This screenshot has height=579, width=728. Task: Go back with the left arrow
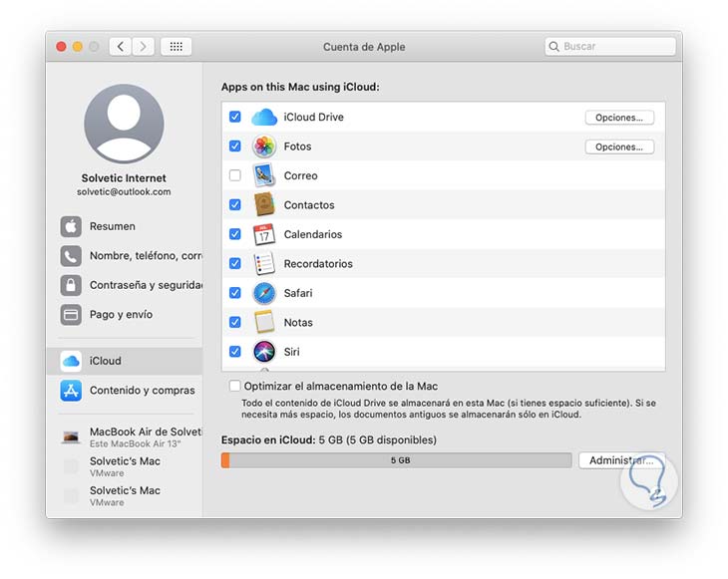click(121, 47)
